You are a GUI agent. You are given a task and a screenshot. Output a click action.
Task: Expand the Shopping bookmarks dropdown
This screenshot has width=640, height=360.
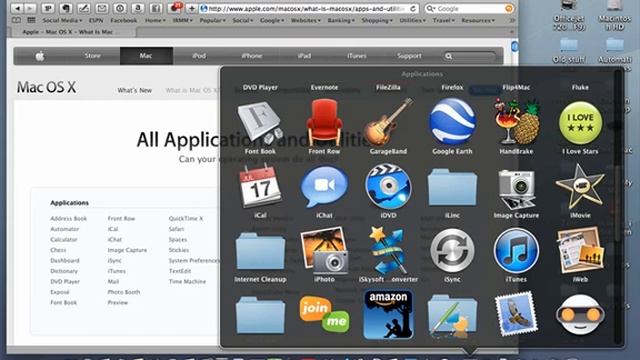tap(377, 20)
